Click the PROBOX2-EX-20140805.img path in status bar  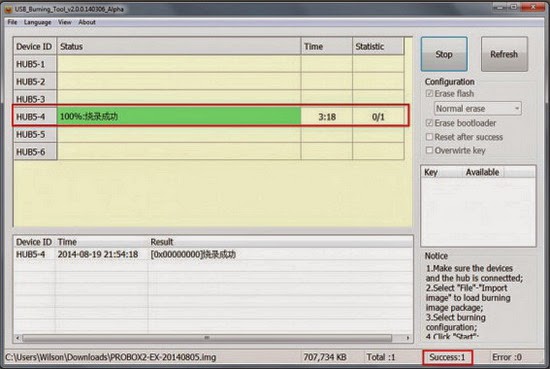coord(110,357)
